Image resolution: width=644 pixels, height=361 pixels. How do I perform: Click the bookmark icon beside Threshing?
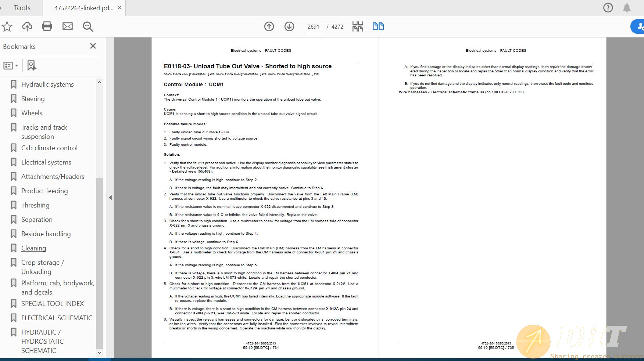(x=14, y=205)
